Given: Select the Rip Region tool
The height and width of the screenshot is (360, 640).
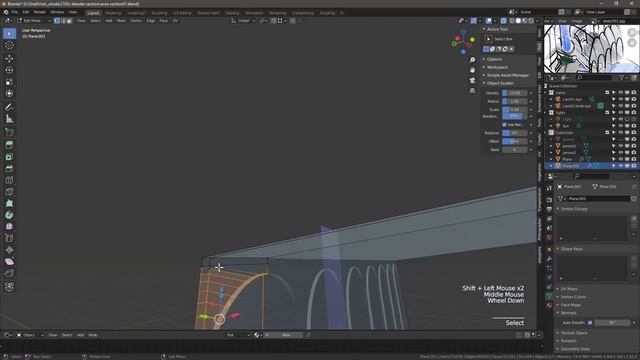Looking at the screenshot, I should click(9, 273).
